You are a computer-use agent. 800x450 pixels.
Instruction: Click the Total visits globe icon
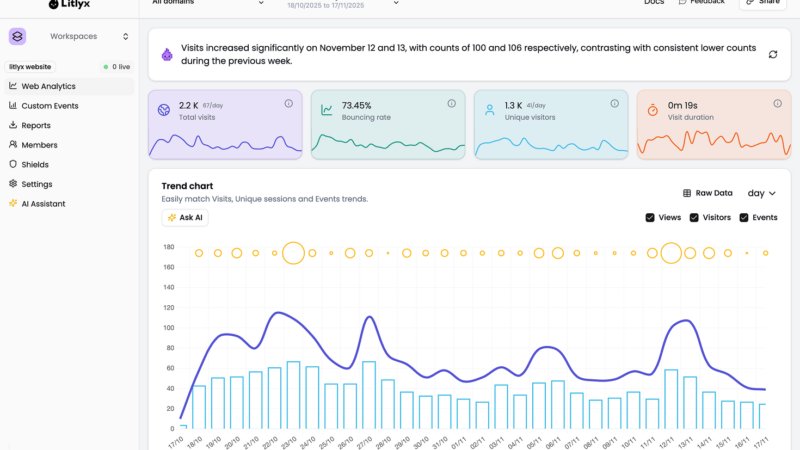point(164,110)
